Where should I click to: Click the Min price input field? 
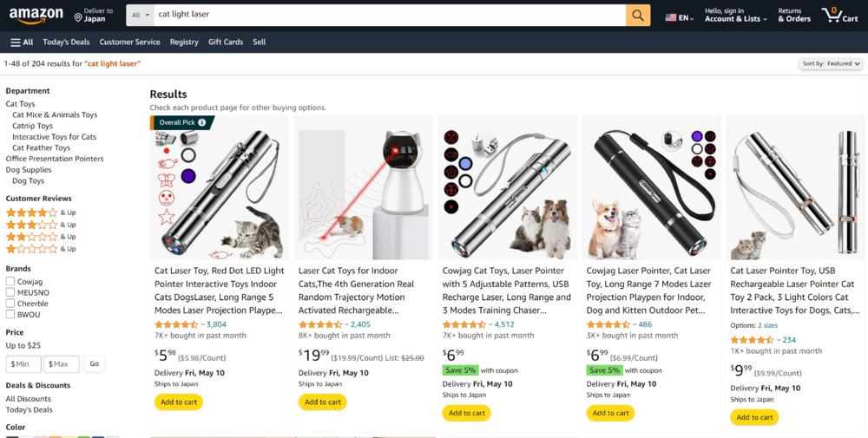click(x=23, y=364)
